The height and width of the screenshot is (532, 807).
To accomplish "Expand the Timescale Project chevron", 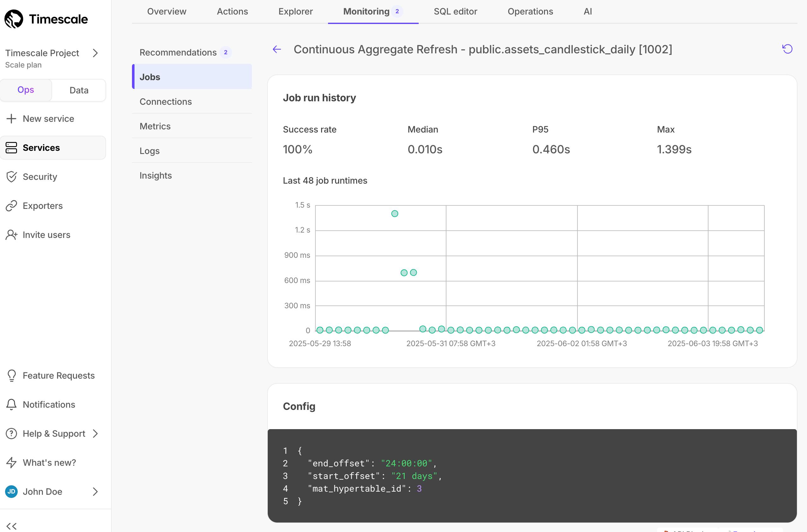I will tap(95, 53).
